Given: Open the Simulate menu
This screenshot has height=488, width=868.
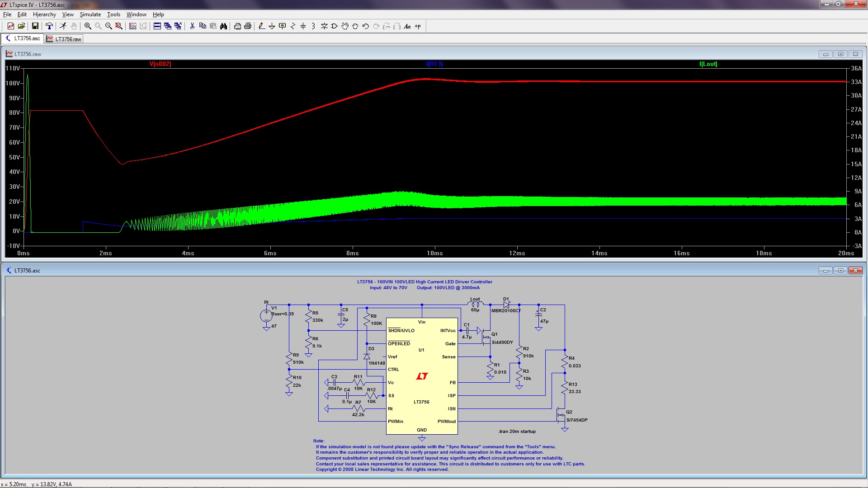Looking at the screenshot, I should click(x=90, y=14).
